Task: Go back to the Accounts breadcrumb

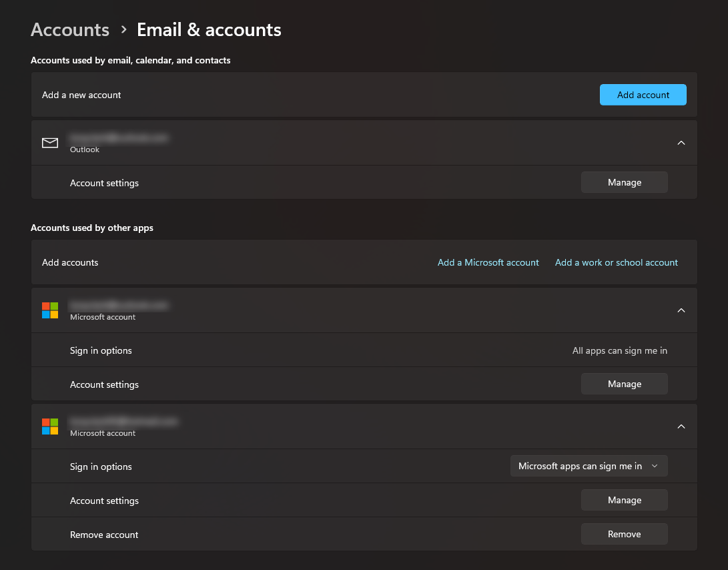Action: (70, 30)
